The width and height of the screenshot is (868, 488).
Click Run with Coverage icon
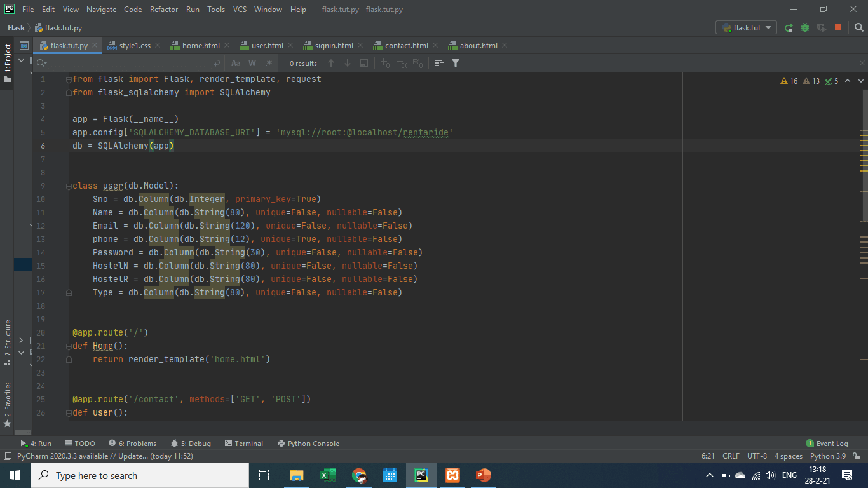822,28
